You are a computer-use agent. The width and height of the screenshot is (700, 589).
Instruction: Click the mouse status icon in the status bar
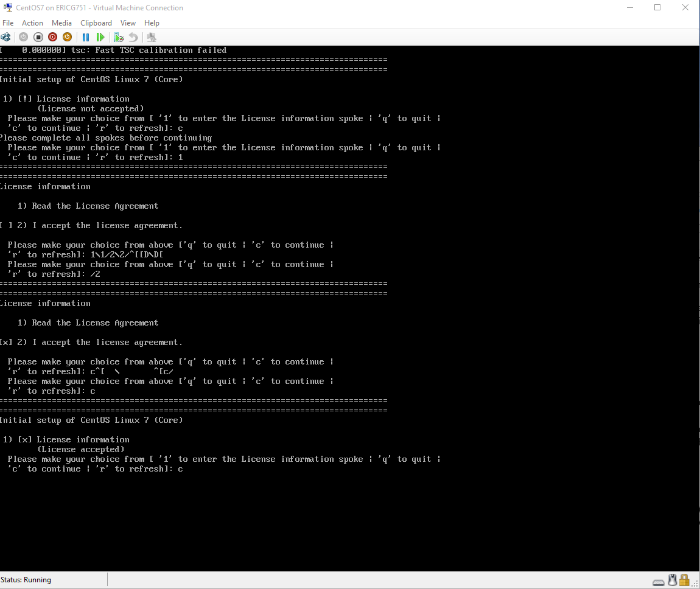click(673, 580)
